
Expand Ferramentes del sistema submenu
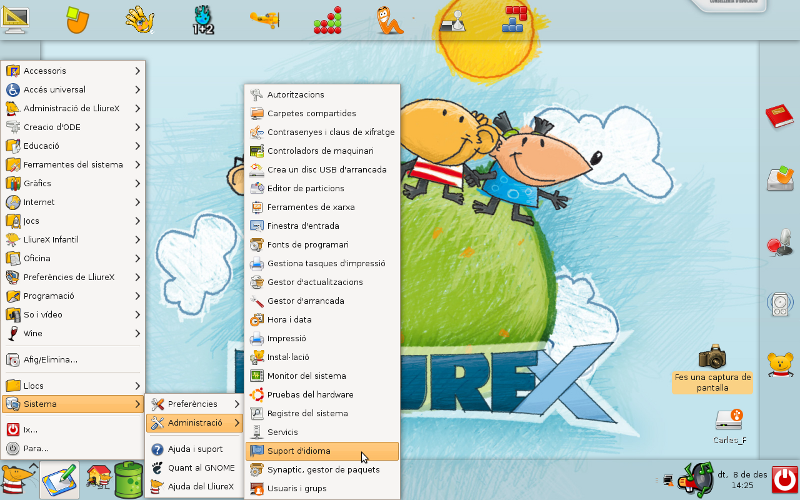tap(73, 165)
